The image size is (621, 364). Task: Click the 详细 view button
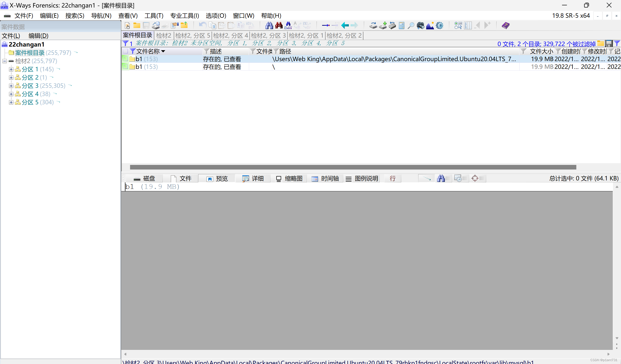tap(253, 178)
